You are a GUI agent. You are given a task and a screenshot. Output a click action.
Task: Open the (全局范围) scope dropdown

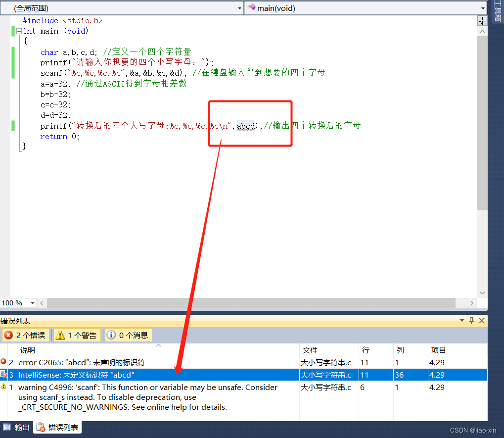[240, 8]
